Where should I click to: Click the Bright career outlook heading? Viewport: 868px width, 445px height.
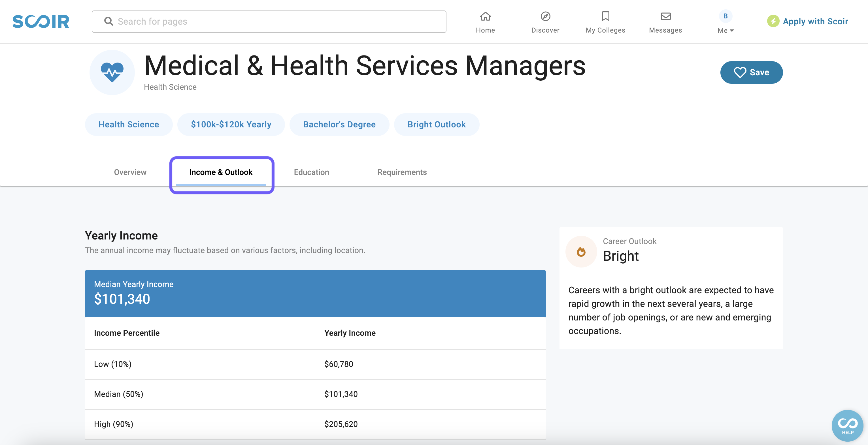pos(621,256)
